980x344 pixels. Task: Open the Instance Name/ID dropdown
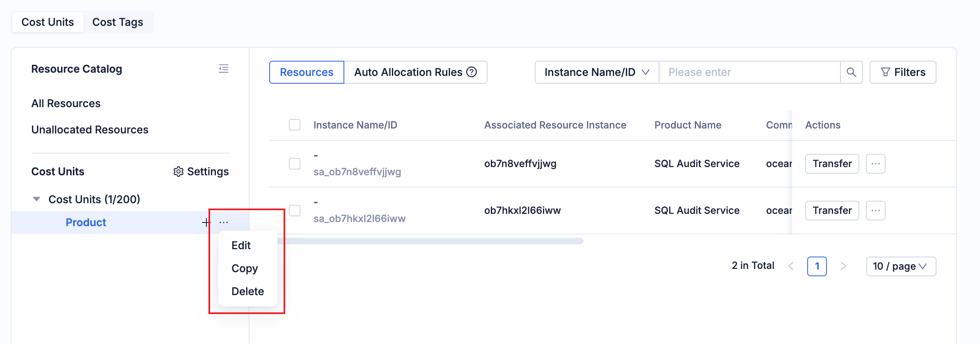[597, 72]
